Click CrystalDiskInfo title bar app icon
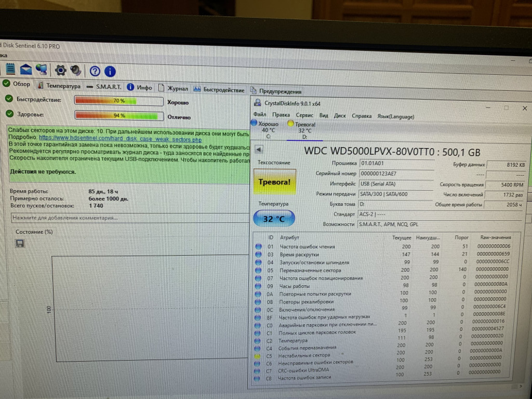The height and width of the screenshot is (399, 532). 258,102
